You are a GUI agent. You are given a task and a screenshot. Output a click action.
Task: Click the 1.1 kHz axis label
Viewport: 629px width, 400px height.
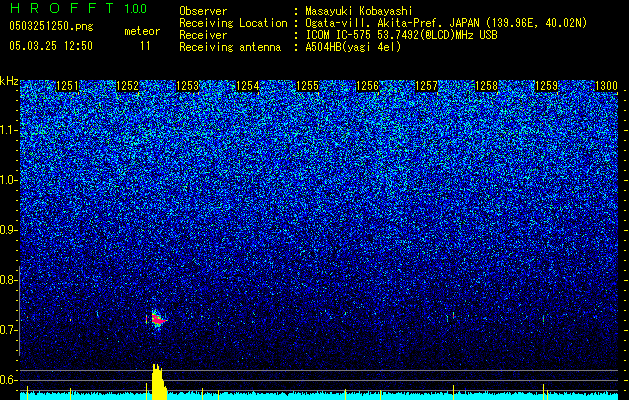click(x=8, y=130)
